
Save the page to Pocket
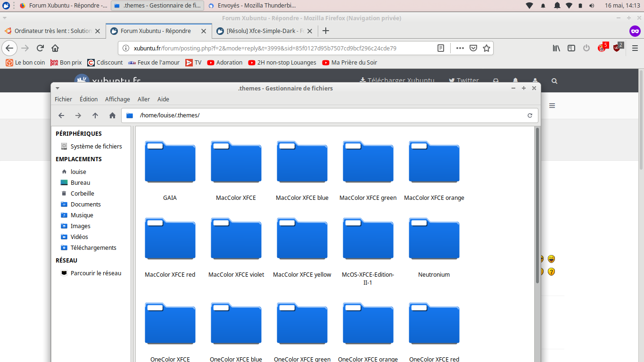(x=473, y=48)
